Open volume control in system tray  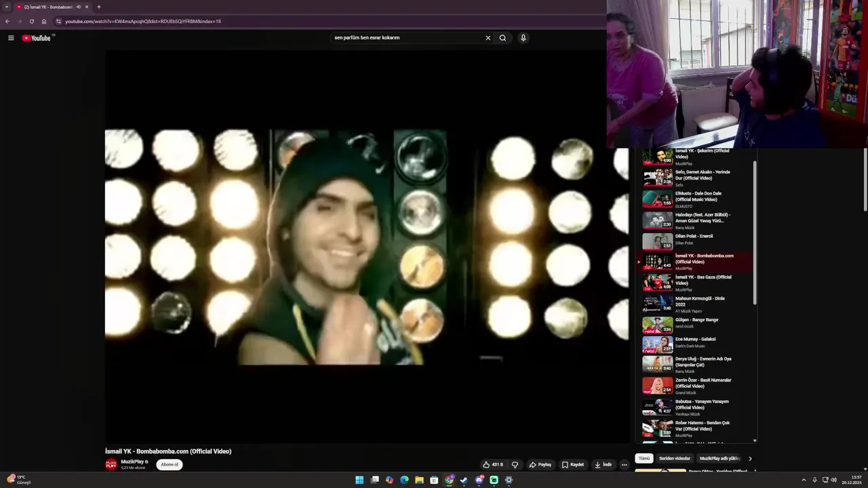tap(833, 480)
